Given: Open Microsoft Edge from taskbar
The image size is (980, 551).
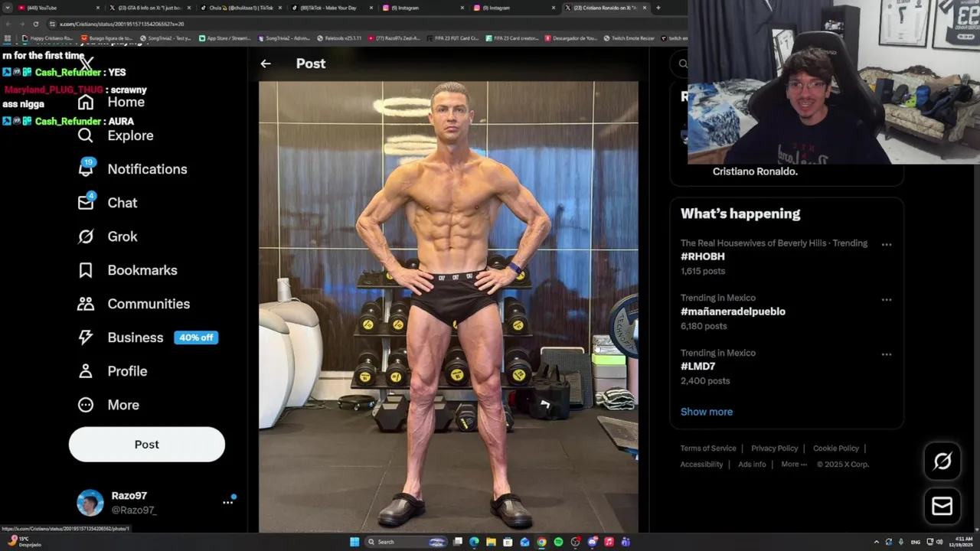Looking at the screenshot, I should [x=474, y=542].
